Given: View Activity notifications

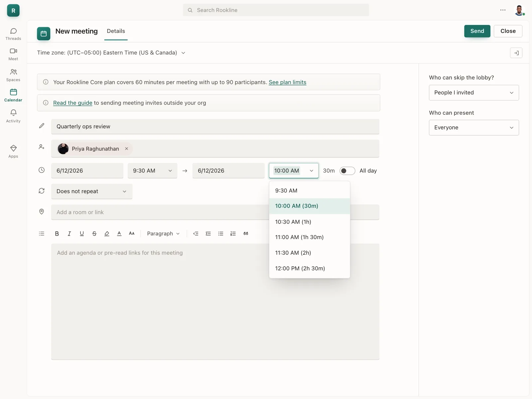Looking at the screenshot, I should 13,116.
